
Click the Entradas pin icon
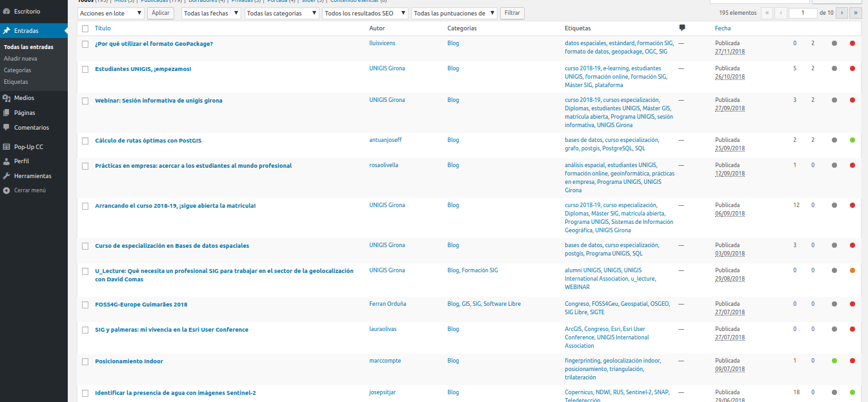6,30
